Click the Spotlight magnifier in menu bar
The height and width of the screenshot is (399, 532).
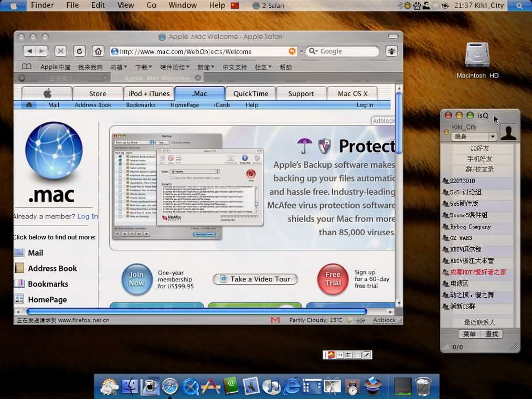[x=519, y=5]
